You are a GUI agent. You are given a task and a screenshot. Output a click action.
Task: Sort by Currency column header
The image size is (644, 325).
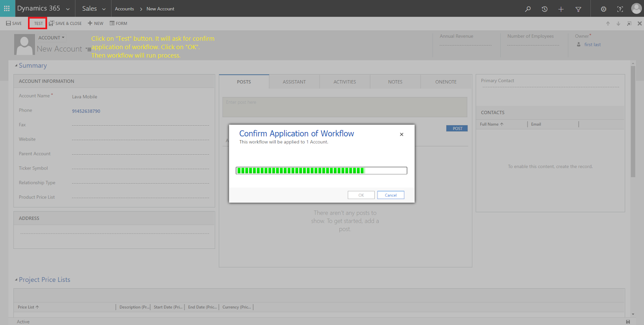236,307
